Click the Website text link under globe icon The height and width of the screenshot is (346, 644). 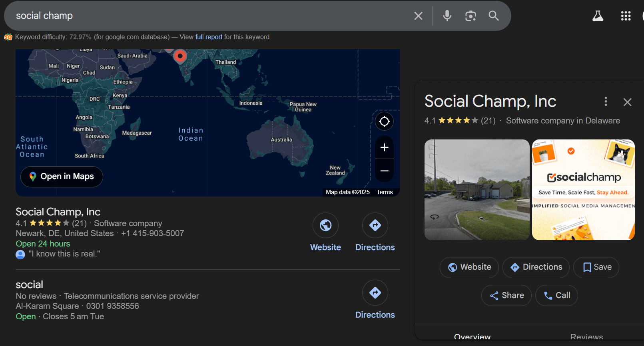pyautogui.click(x=325, y=247)
